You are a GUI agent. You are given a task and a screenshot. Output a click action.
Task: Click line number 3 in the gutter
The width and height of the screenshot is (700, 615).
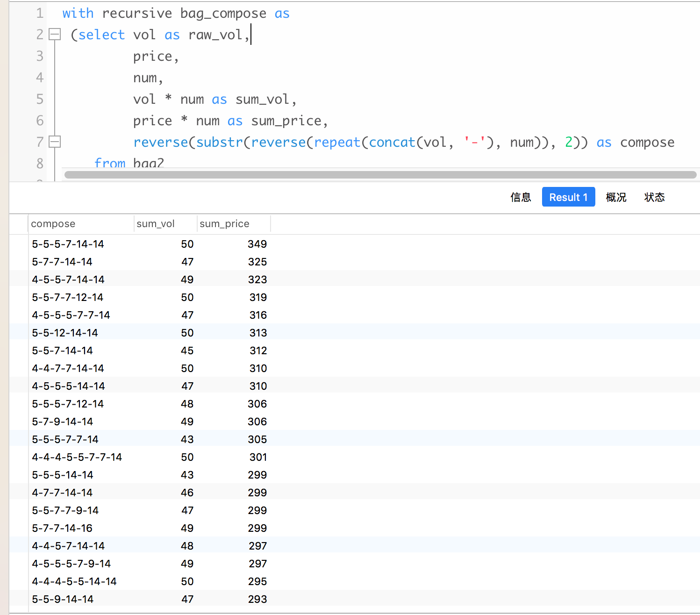tap(40, 56)
